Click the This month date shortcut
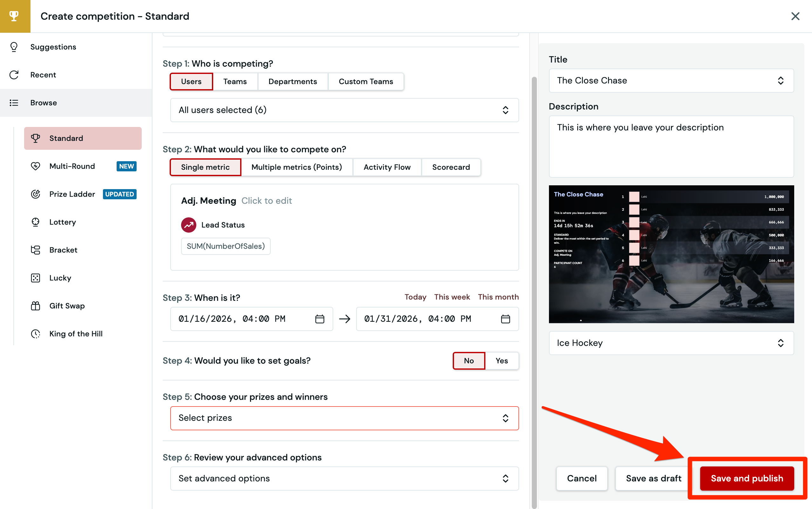The width and height of the screenshot is (812, 509). coord(498,297)
